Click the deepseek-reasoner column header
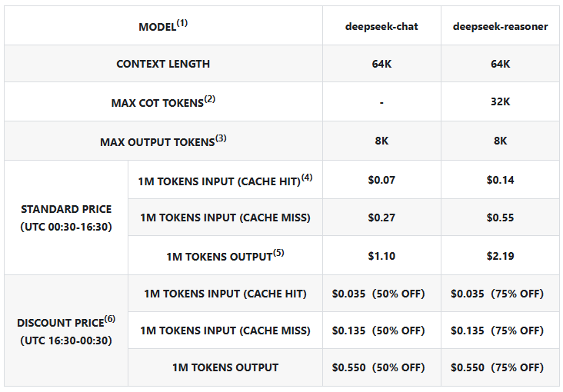The image size is (563, 392). click(500, 27)
